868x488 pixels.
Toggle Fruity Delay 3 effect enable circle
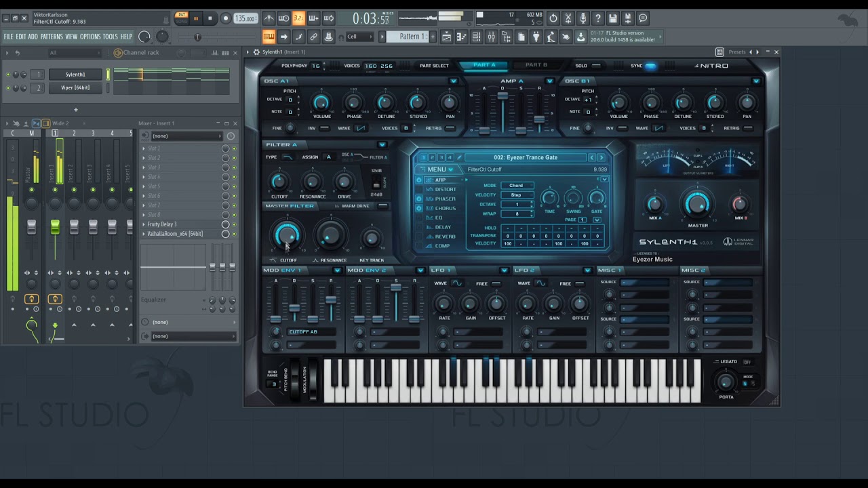(x=225, y=224)
